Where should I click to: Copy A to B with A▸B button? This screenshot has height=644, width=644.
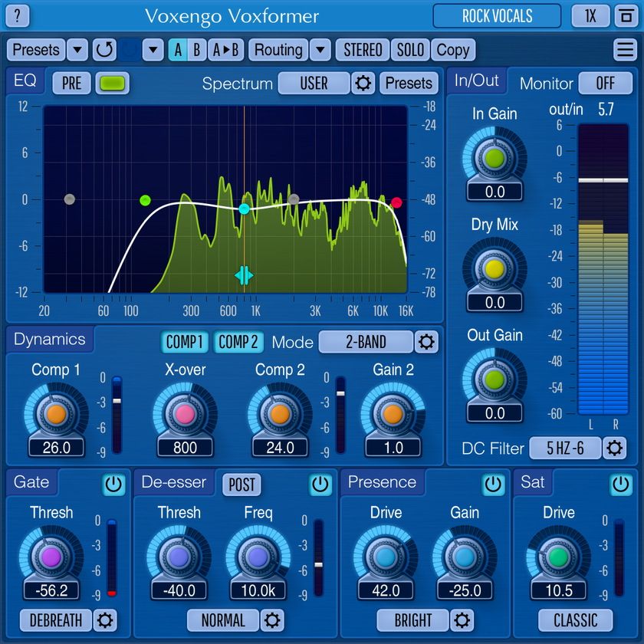[226, 50]
